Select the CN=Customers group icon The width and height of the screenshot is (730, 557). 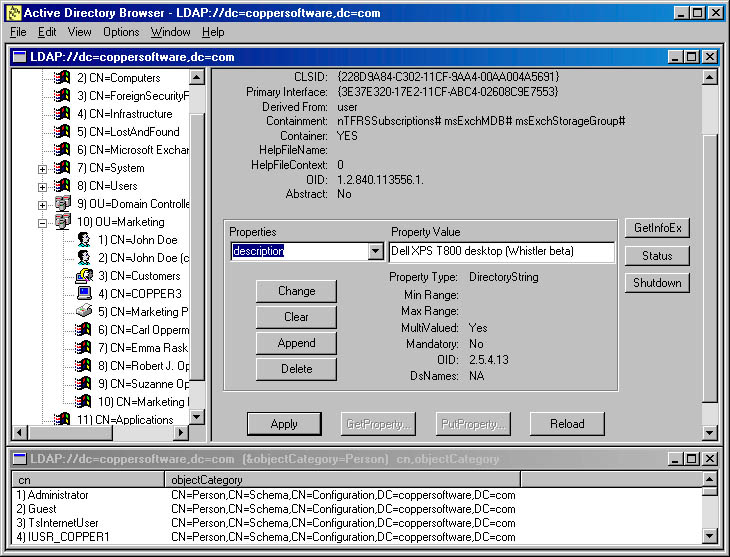click(85, 276)
